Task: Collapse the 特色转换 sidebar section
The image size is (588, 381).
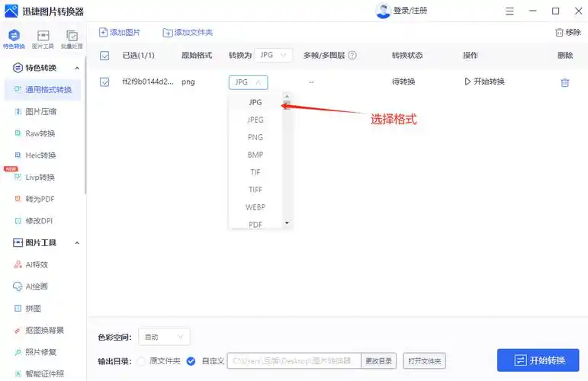Action: coord(77,68)
